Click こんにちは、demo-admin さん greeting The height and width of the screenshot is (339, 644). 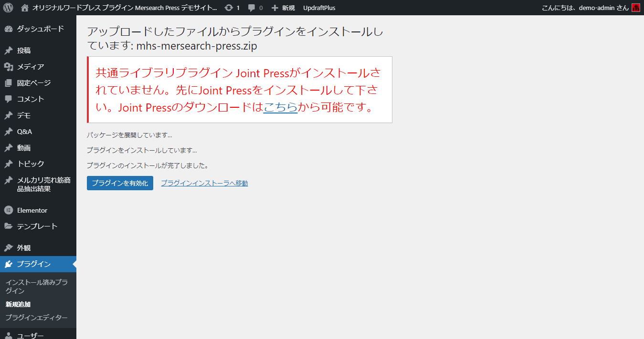(585, 8)
